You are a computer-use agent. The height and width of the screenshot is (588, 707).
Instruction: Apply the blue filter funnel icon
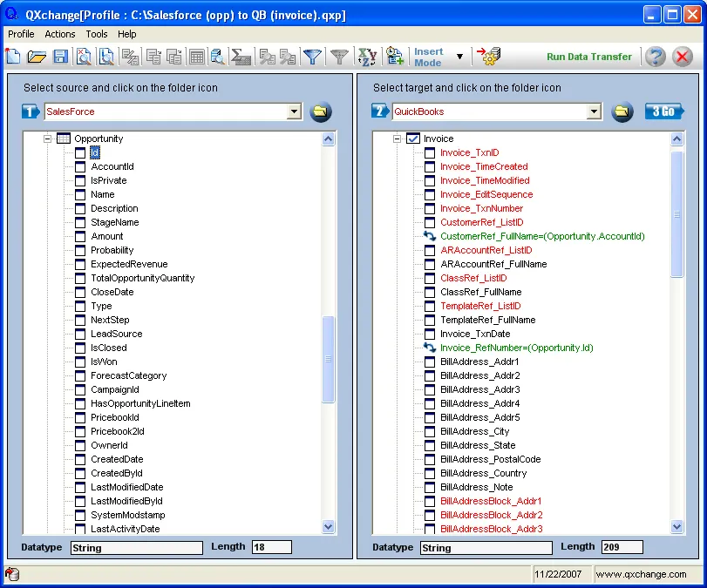[x=312, y=57]
